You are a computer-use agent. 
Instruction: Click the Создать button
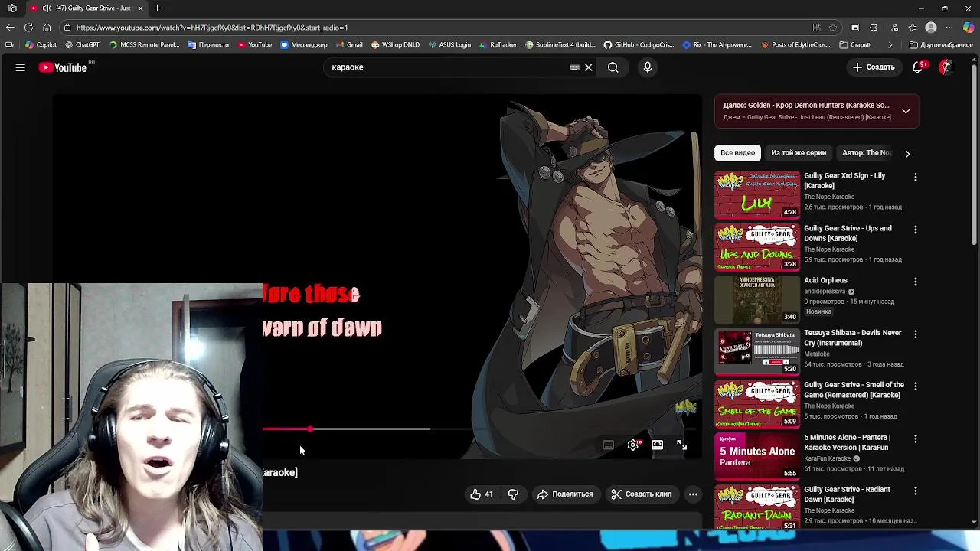(874, 67)
